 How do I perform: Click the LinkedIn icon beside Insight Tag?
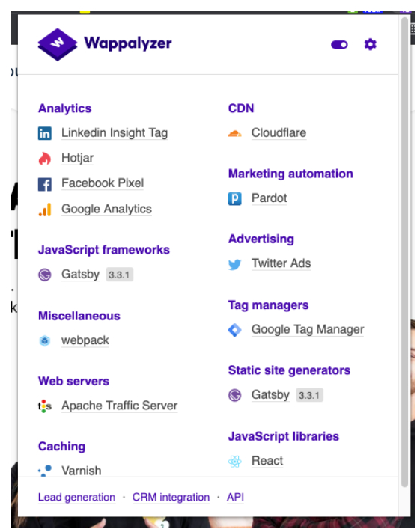point(45,133)
